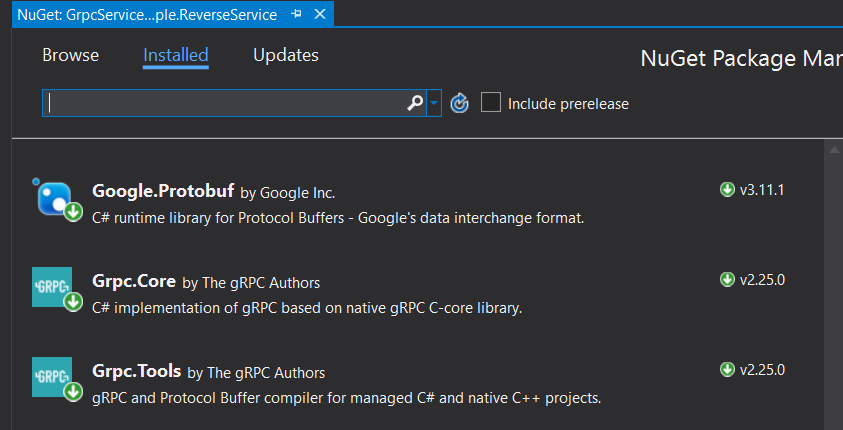Screen dimensions: 843x430
Task: Open the search box dropdown arrow
Action: [x=434, y=103]
